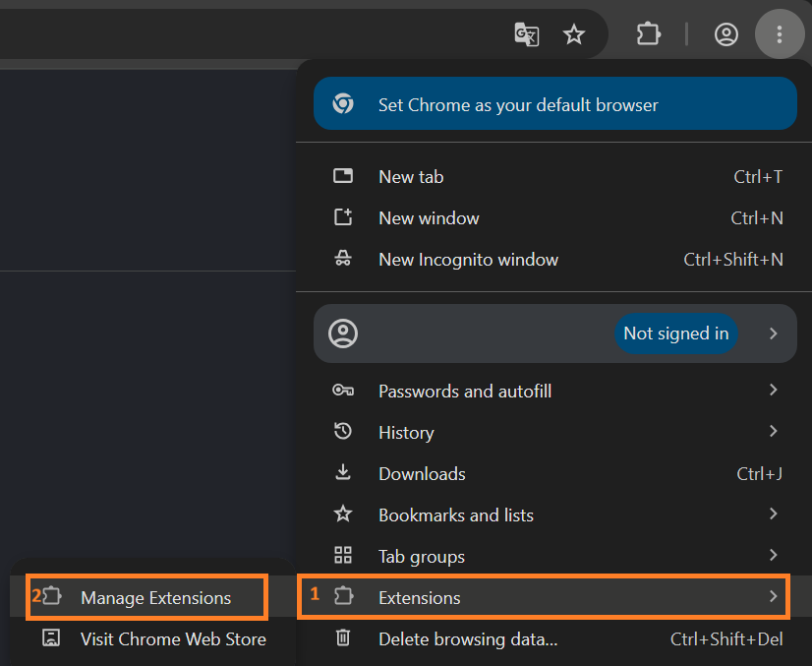Open Passwords and autofill submenu

[x=556, y=391]
